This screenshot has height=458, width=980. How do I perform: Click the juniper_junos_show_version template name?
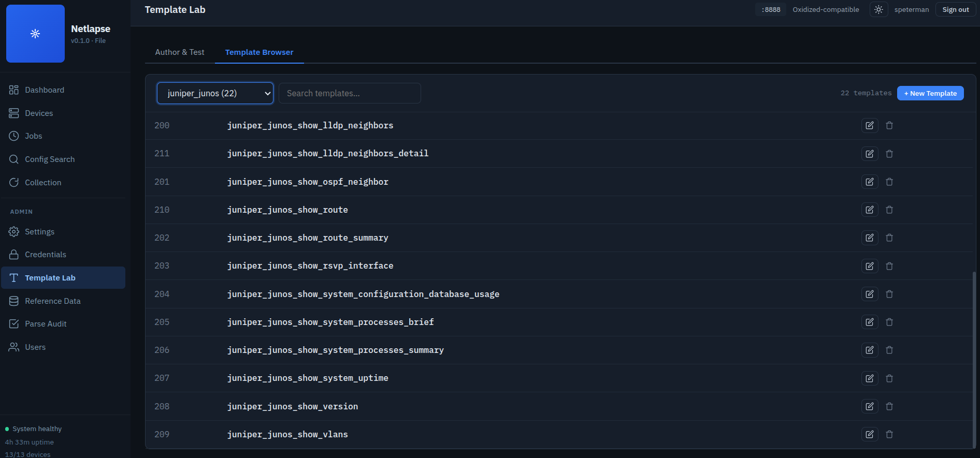point(293,407)
